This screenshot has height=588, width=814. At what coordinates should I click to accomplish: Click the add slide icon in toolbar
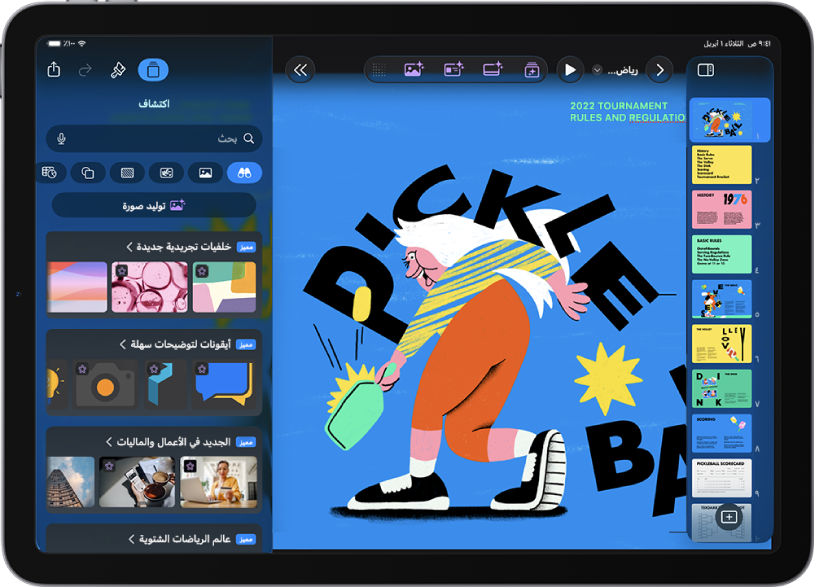click(531, 70)
